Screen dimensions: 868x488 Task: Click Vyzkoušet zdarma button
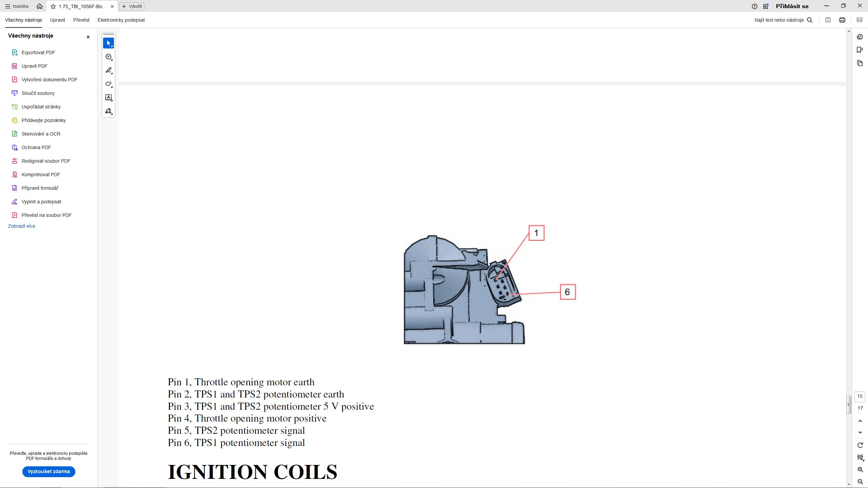point(49,471)
